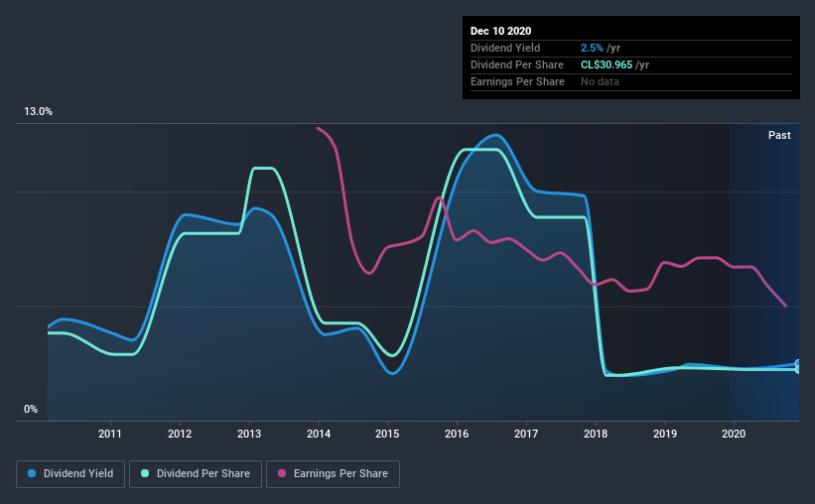Click the 2.5% dividend yield value
815x504 pixels.
tap(592, 48)
